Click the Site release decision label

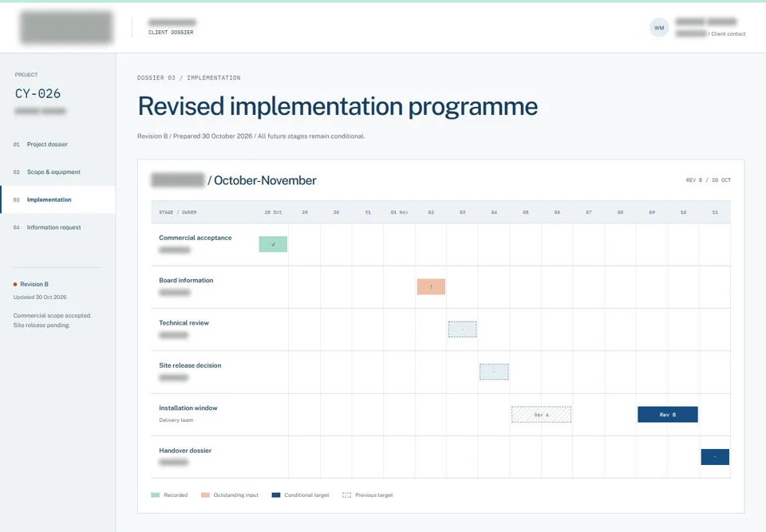point(190,365)
